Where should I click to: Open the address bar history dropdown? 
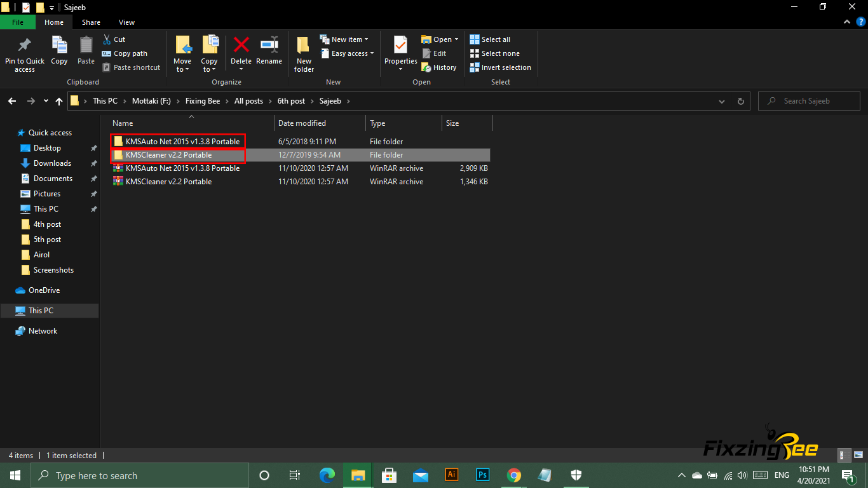(x=721, y=101)
